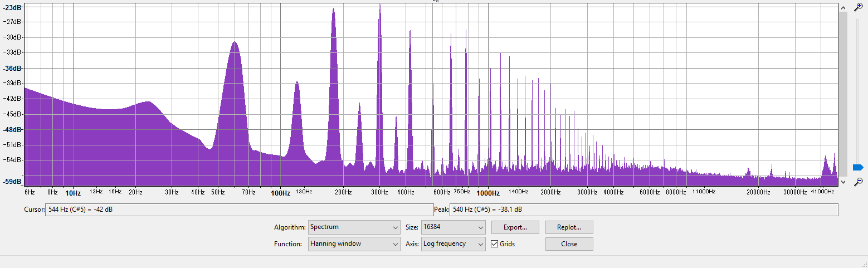Click the -59dB vertical axis label
This screenshot has width=868, height=268.
coord(13,182)
